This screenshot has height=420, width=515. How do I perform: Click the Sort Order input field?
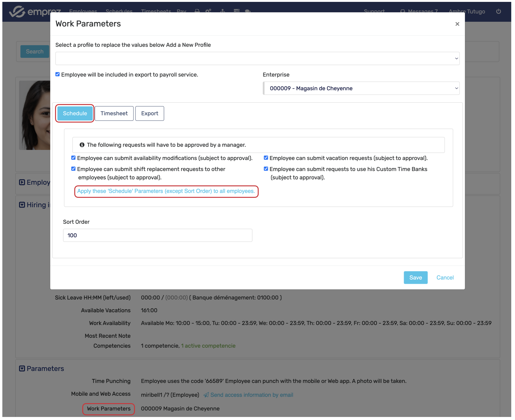157,235
